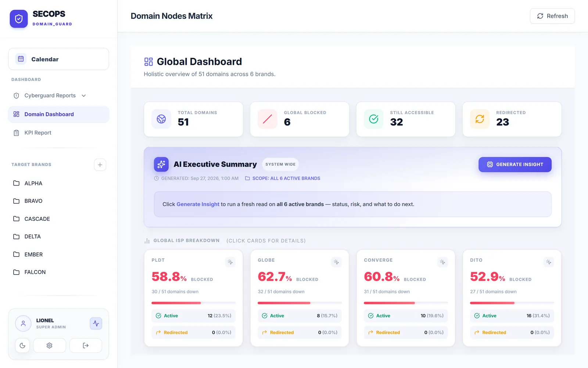Log out using the exit icon
This screenshot has height=368, width=588.
click(86, 346)
